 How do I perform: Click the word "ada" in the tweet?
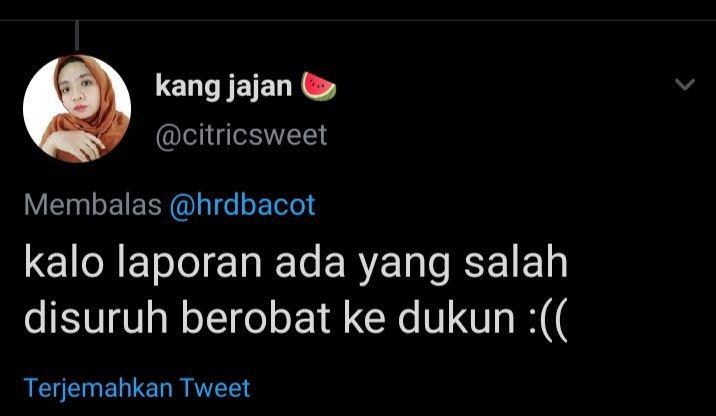(310, 261)
